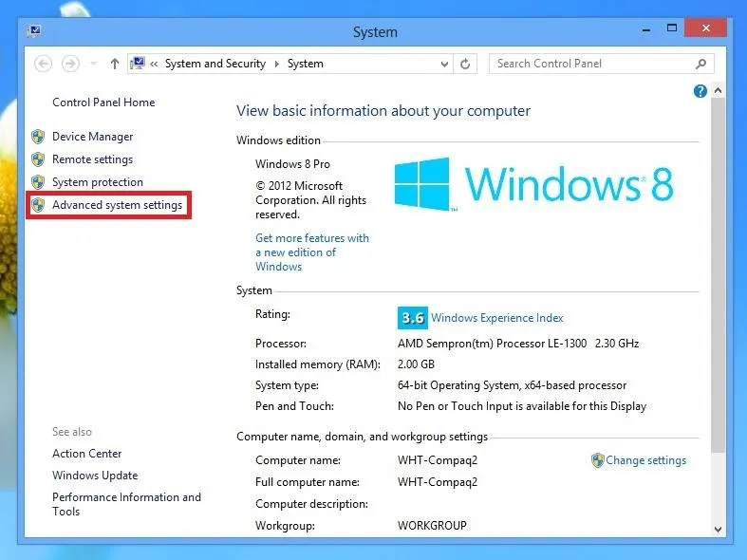
Task: Refresh the Control Panel page
Action: point(465,64)
